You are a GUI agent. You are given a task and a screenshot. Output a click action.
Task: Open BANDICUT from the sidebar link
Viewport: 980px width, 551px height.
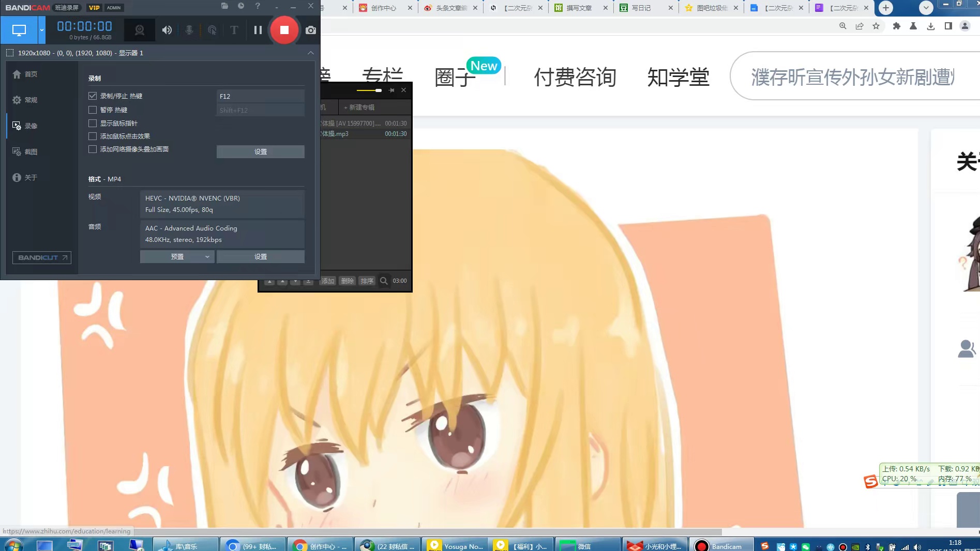click(41, 257)
